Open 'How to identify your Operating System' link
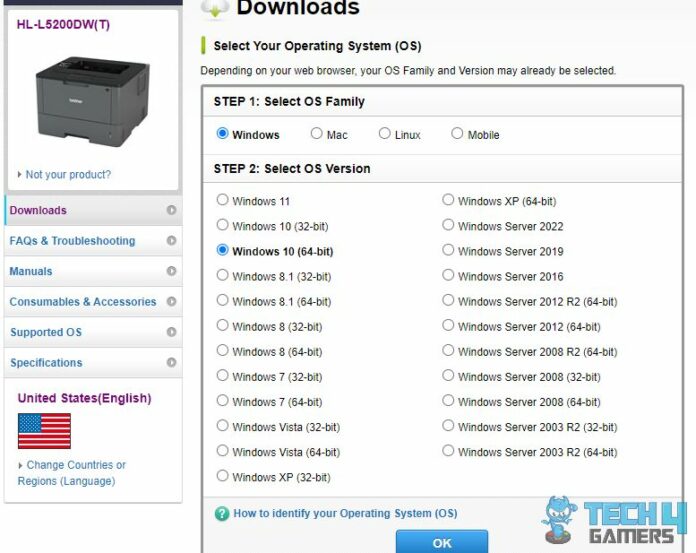The height and width of the screenshot is (553, 696). point(345,514)
